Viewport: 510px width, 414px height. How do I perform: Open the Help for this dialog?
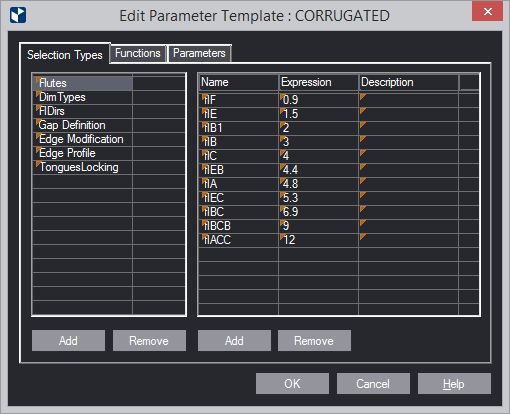point(454,384)
